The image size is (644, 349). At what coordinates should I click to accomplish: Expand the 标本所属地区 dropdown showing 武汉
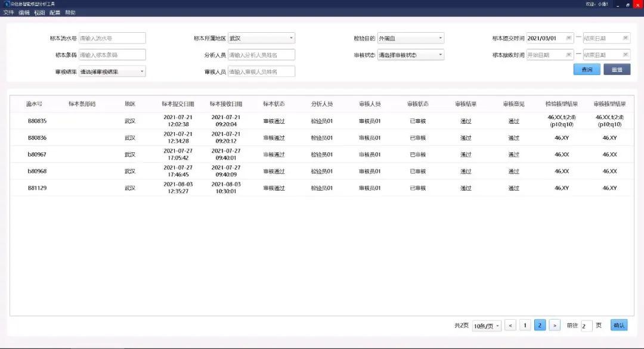pos(261,38)
